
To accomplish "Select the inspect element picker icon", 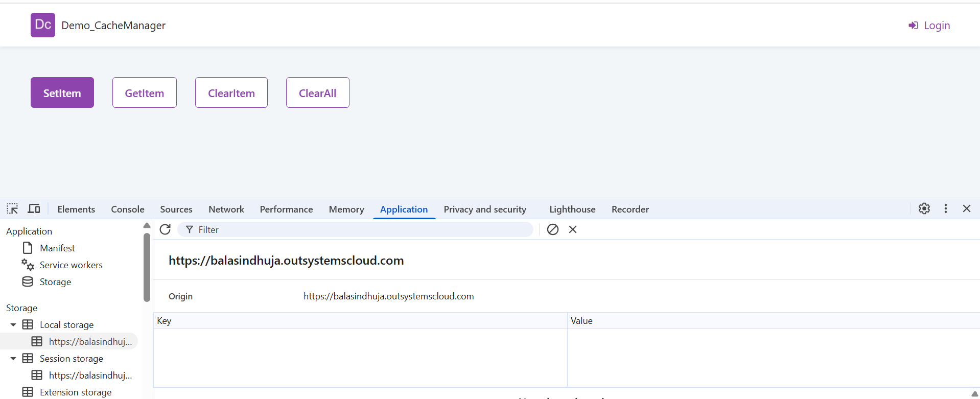I will 12,208.
